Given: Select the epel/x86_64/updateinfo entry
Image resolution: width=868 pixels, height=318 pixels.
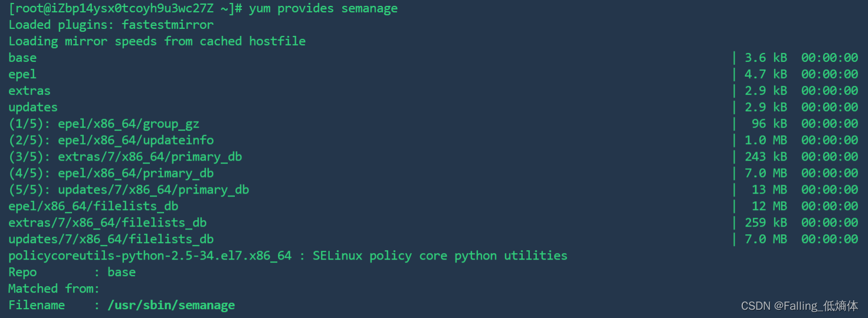Looking at the screenshot, I should pyautogui.click(x=111, y=140).
